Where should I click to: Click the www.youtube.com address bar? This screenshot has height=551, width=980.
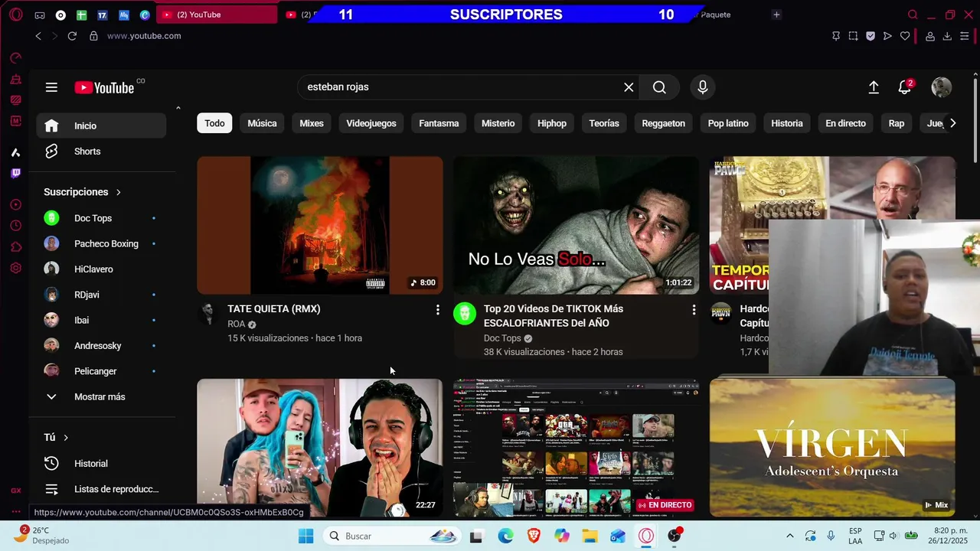[x=144, y=36]
